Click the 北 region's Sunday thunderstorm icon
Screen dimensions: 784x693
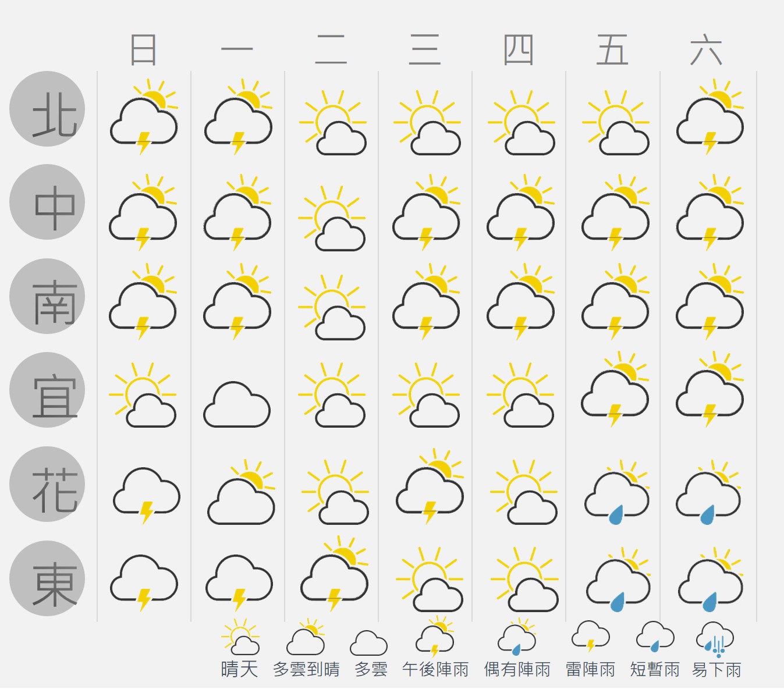coord(144,117)
